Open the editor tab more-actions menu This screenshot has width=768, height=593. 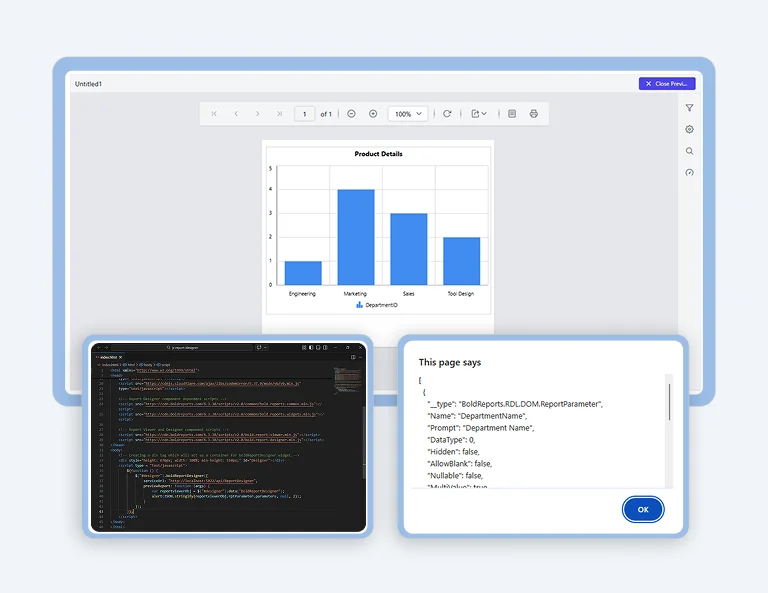360,357
